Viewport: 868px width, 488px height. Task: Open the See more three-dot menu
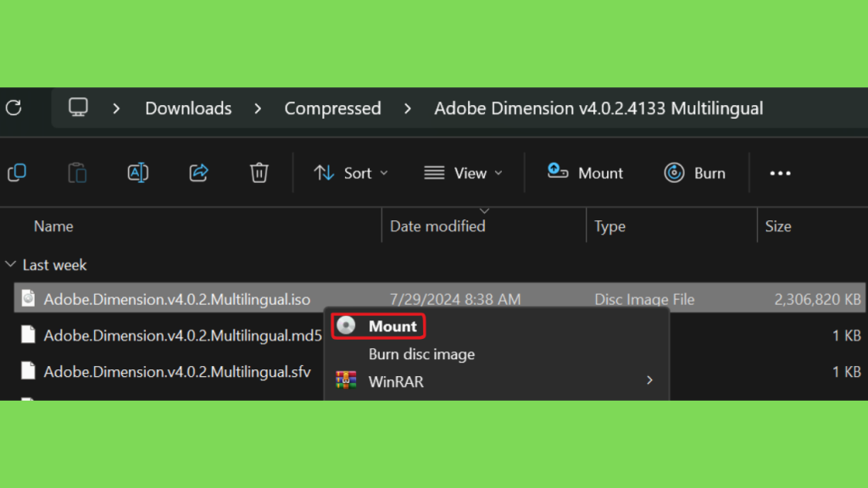(x=780, y=173)
